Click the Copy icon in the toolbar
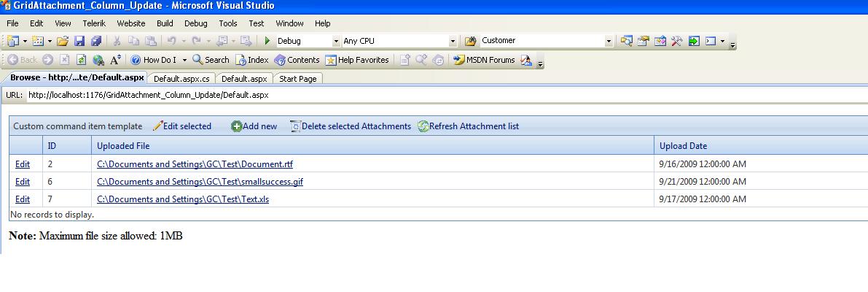Screen dimensions: 868x292 133,41
